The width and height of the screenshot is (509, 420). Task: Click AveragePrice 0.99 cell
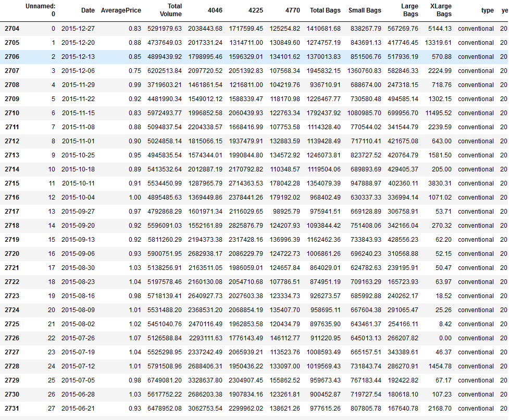(x=135, y=85)
